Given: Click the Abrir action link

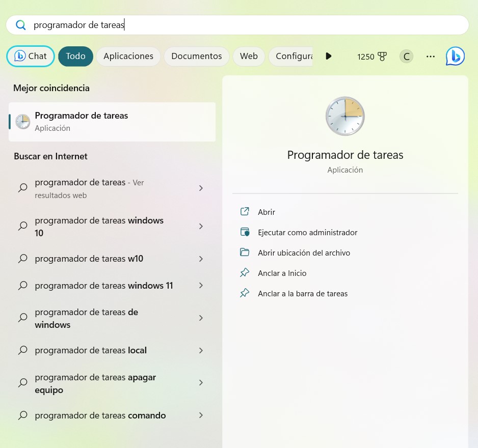Looking at the screenshot, I should [x=267, y=212].
